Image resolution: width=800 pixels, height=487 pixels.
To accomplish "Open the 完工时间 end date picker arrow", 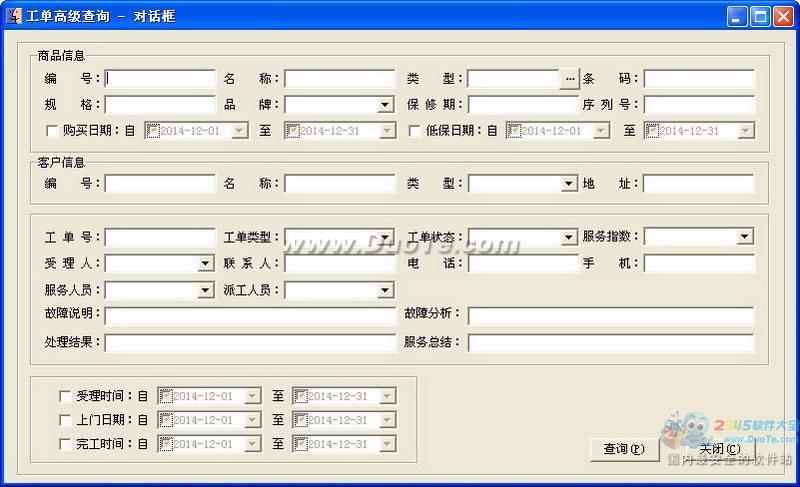I will (x=387, y=444).
